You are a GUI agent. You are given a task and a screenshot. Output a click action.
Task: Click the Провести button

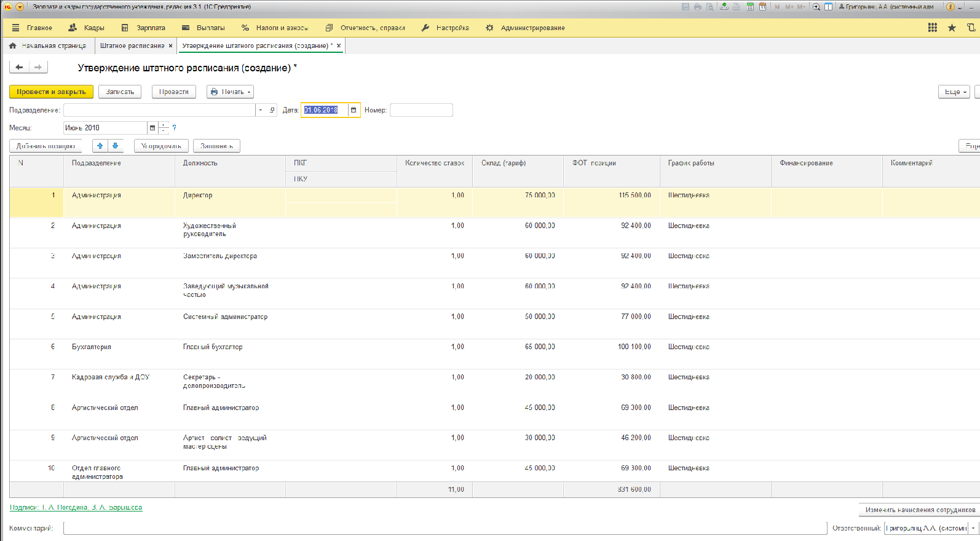pos(174,92)
